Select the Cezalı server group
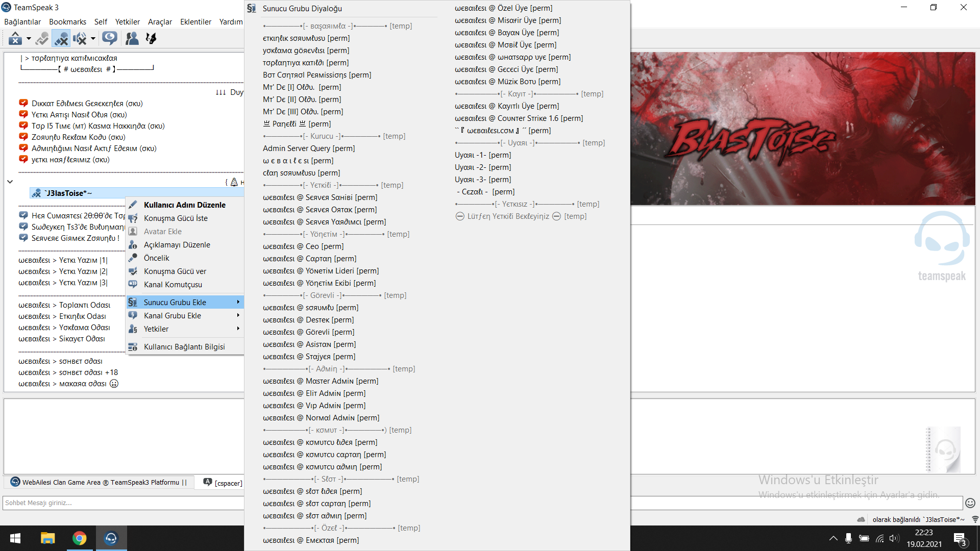 coord(486,192)
